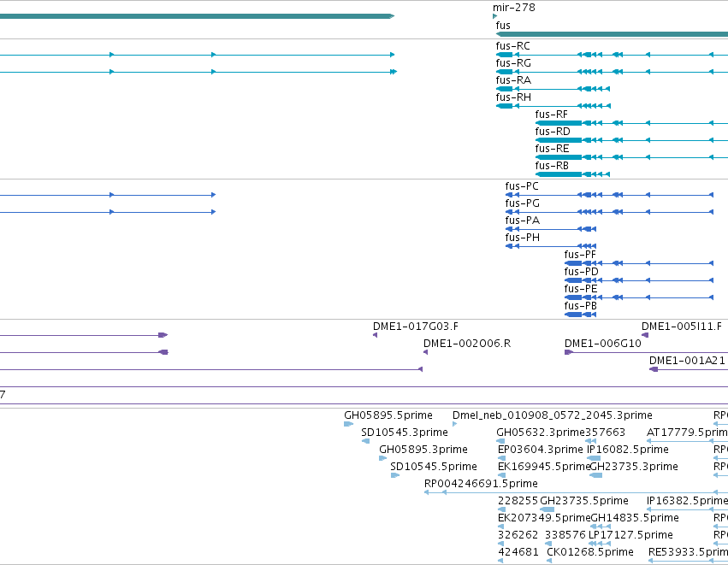This screenshot has height=565, width=728.
Task: Select the CK01268.5prime EST label
Action: pos(590,552)
